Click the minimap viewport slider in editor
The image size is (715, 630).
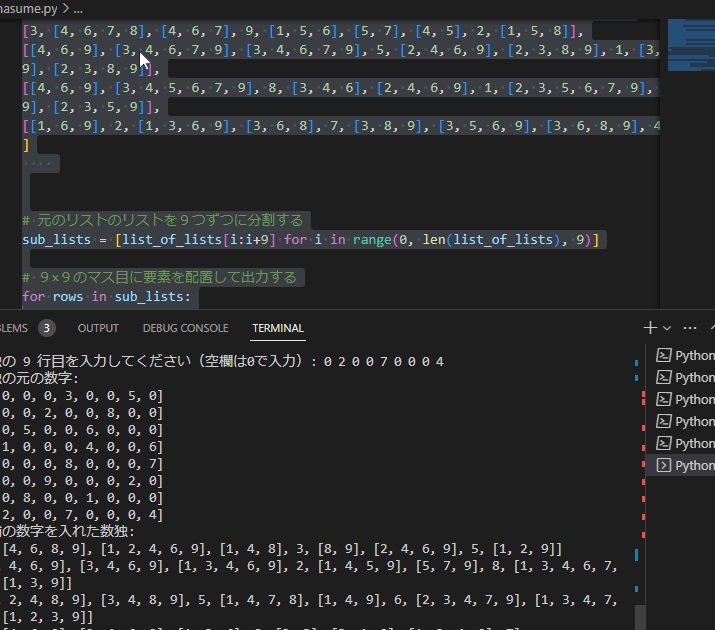688,45
